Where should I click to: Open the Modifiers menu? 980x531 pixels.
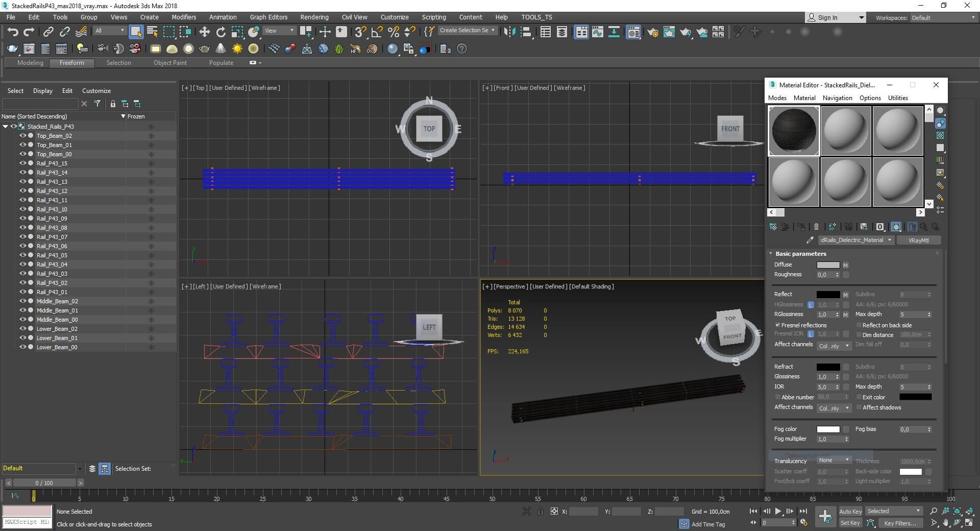tap(184, 17)
